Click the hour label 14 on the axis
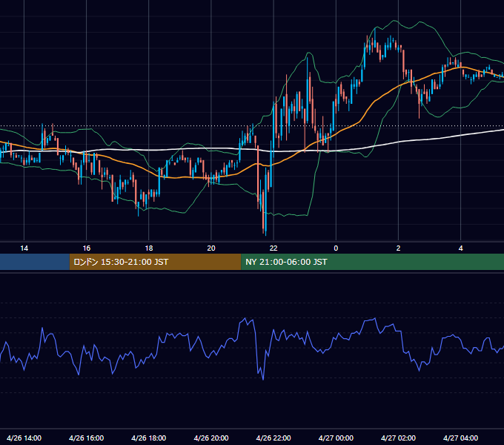Screen dimensions: 504x445 point(24,248)
